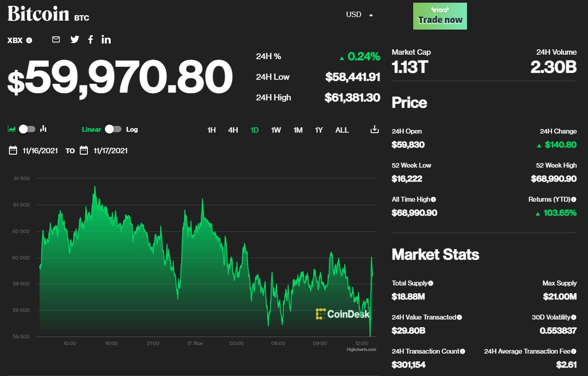
Task: Click the eToro Trade now banner
Action: coord(440,16)
